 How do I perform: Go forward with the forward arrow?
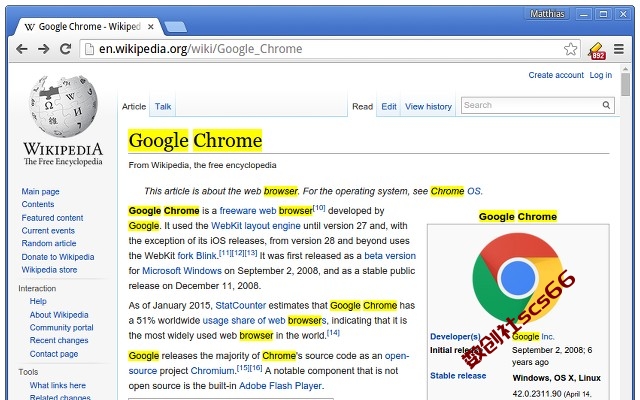point(43,49)
